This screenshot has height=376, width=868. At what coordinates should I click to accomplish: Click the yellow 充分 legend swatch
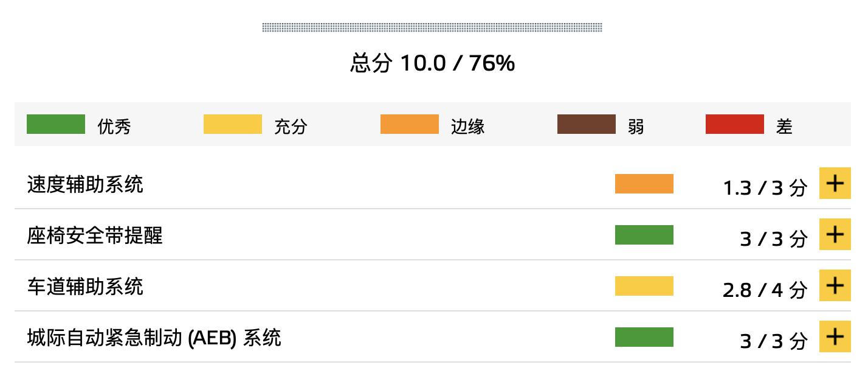coord(233,124)
